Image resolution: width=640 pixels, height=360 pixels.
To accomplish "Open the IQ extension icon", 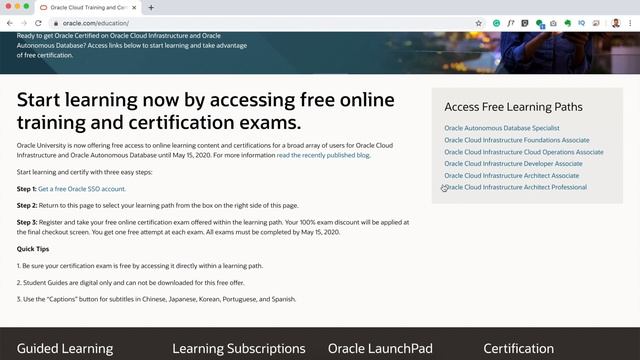I will [582, 23].
